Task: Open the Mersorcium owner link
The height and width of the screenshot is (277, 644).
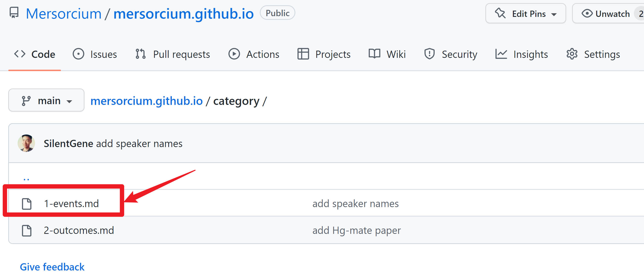Action: click(64, 14)
